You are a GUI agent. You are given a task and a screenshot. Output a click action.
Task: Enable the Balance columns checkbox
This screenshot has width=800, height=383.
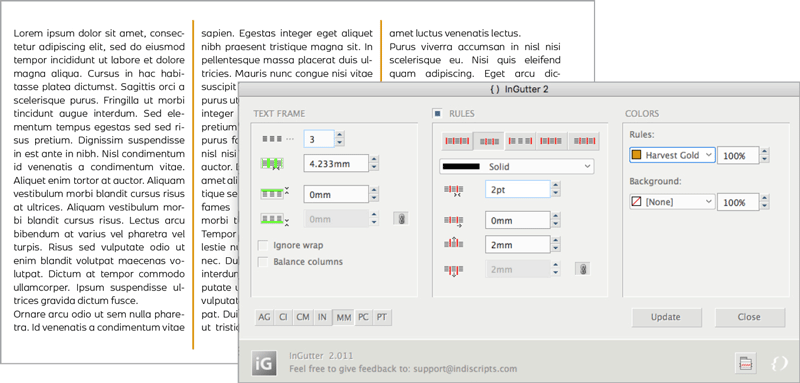263,262
